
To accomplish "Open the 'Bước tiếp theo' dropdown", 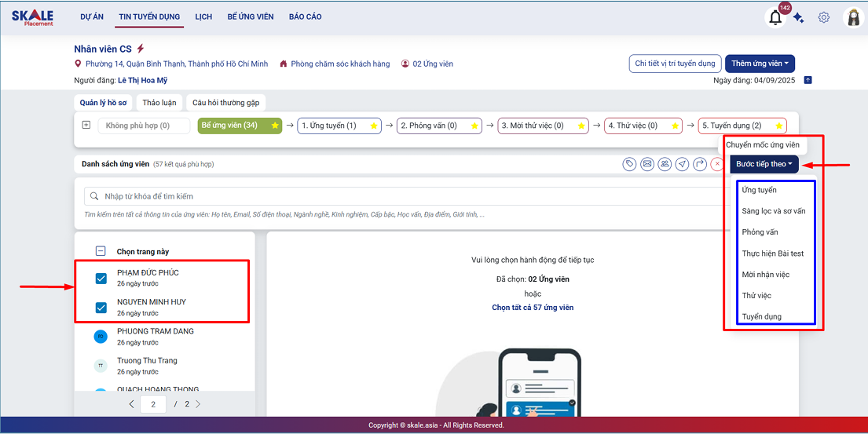I will [x=764, y=164].
